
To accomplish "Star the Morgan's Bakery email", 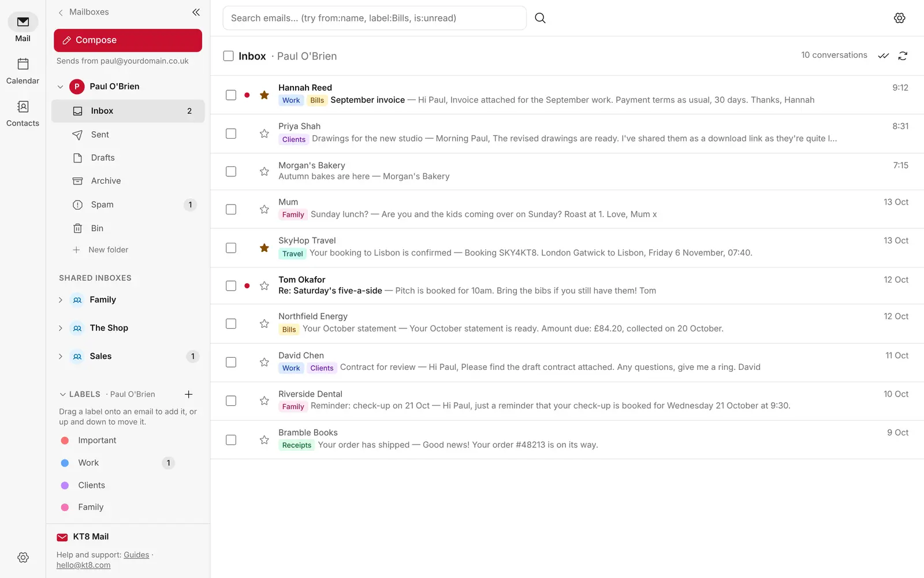I will pyautogui.click(x=264, y=172).
